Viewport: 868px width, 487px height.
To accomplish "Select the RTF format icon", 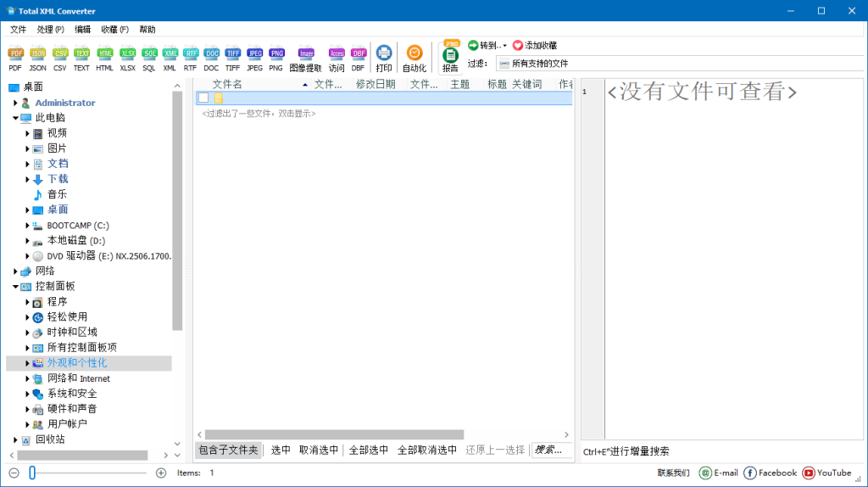I will point(191,59).
